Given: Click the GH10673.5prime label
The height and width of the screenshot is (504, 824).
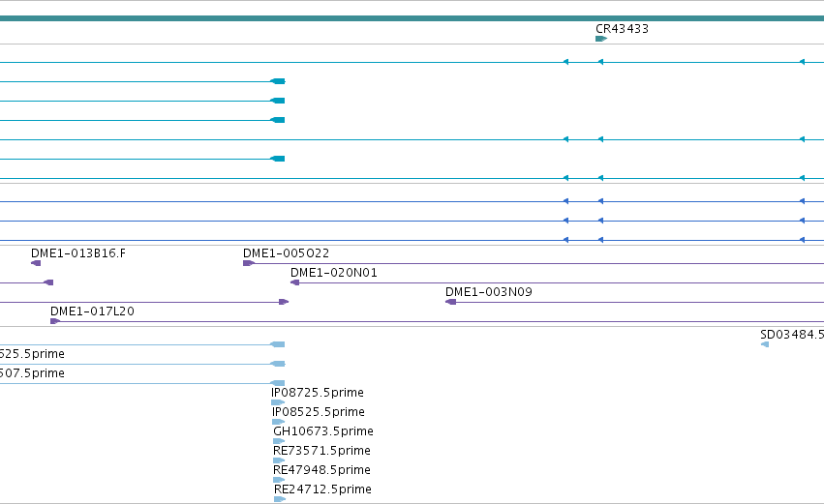Looking at the screenshot, I should tap(323, 431).
